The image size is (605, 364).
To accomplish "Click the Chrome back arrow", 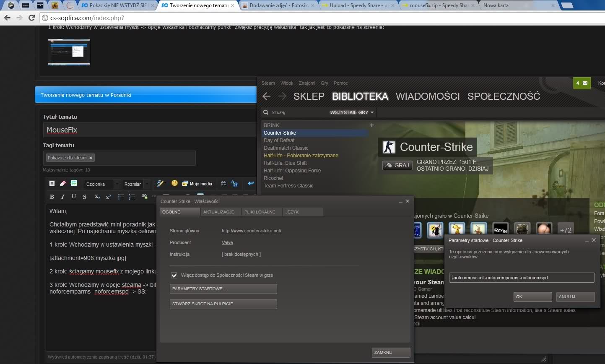I will (x=7, y=18).
